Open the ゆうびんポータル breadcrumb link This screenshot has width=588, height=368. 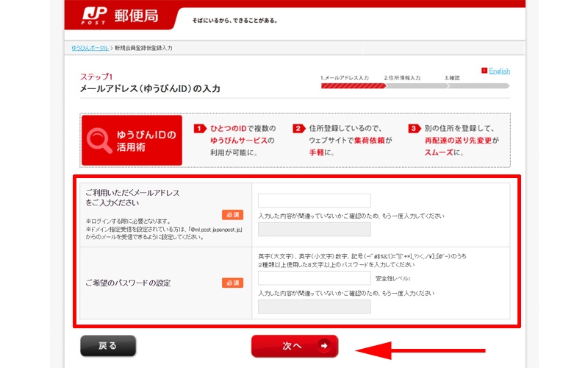(90, 48)
